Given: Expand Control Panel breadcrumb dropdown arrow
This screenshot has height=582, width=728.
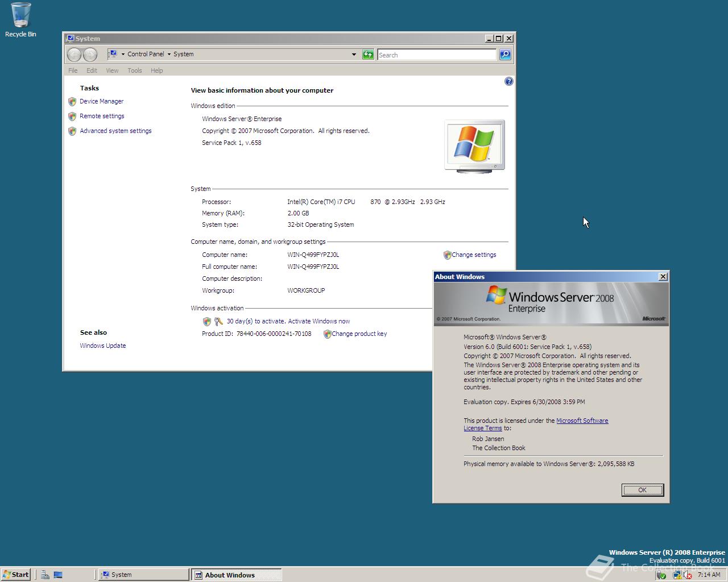Looking at the screenshot, I should [169, 55].
